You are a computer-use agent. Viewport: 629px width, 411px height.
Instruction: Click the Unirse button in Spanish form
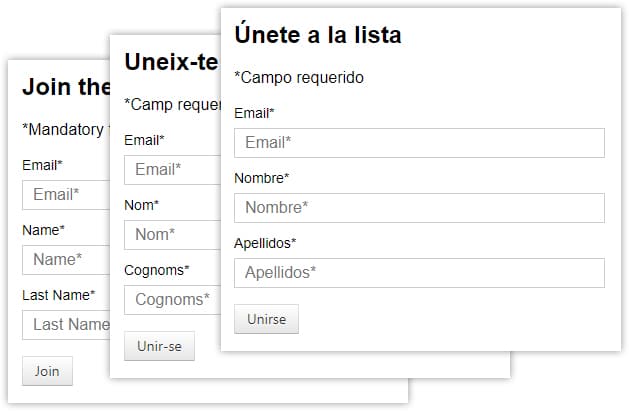point(266,319)
